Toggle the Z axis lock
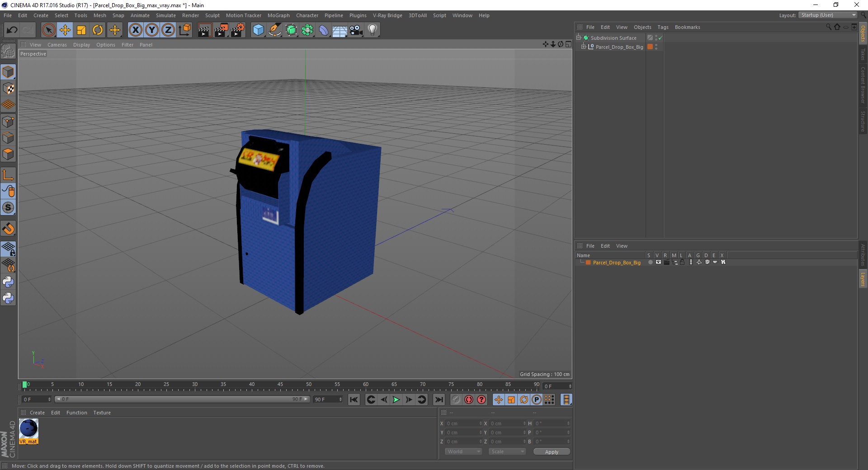 pos(168,30)
